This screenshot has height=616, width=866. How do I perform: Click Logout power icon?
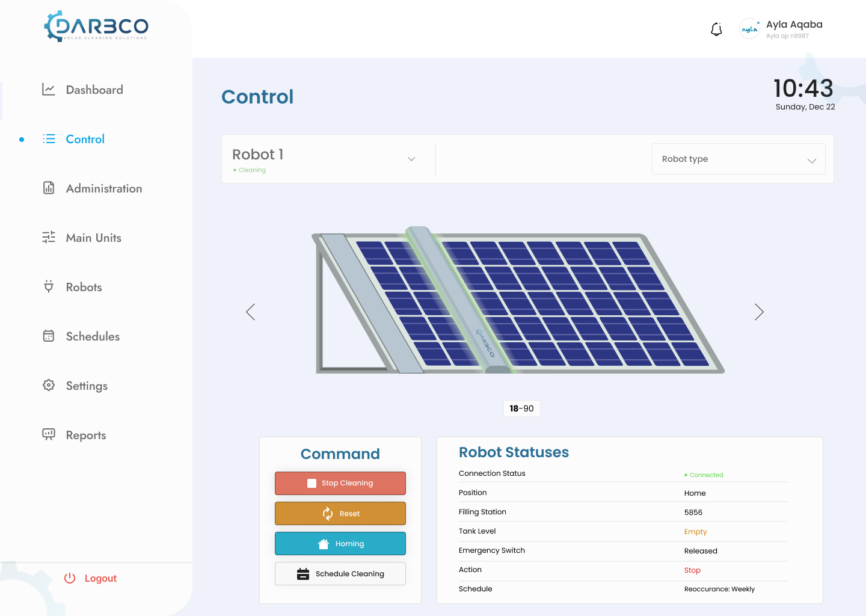coord(70,578)
